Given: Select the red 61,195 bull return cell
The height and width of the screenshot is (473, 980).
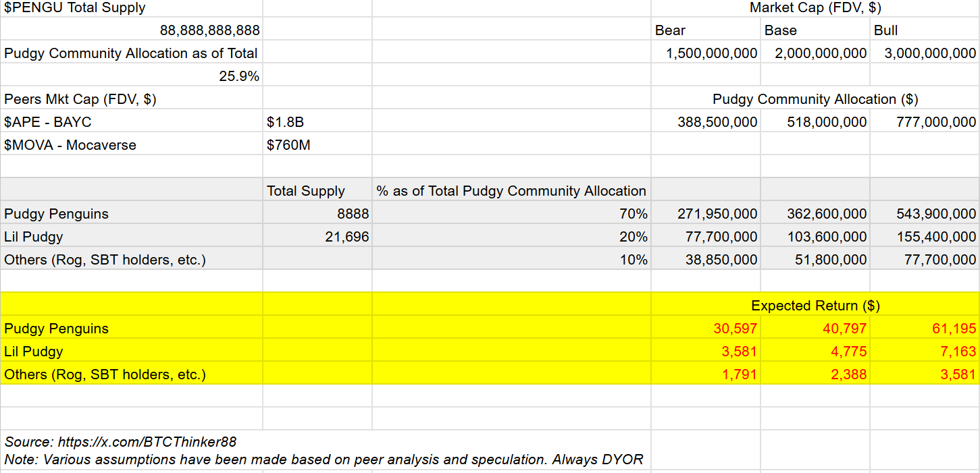Looking at the screenshot, I should (953, 329).
